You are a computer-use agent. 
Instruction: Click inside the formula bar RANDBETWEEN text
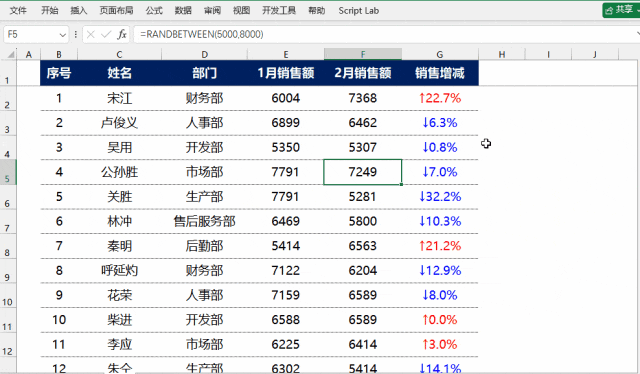[x=202, y=34]
